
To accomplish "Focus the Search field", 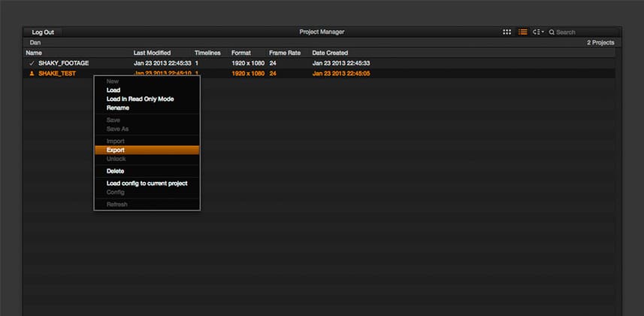I will (586, 32).
